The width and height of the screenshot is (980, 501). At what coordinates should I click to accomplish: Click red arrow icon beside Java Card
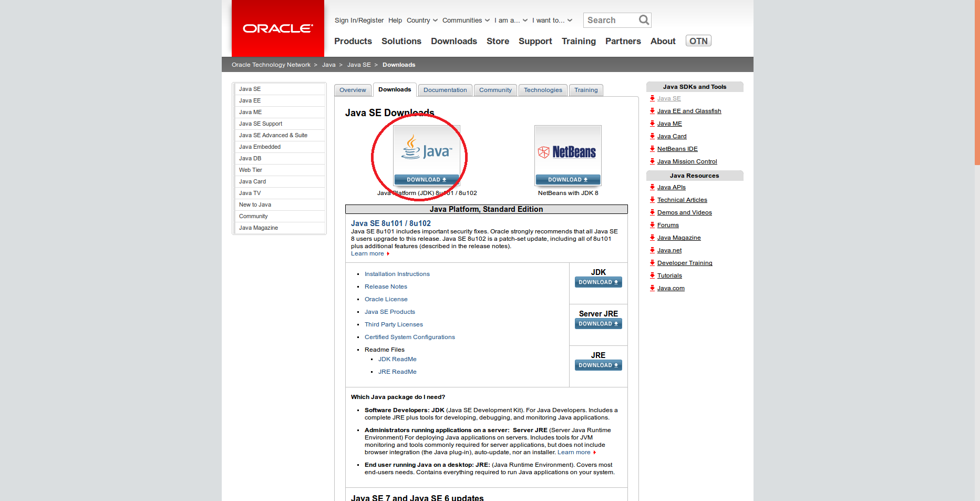coord(652,136)
